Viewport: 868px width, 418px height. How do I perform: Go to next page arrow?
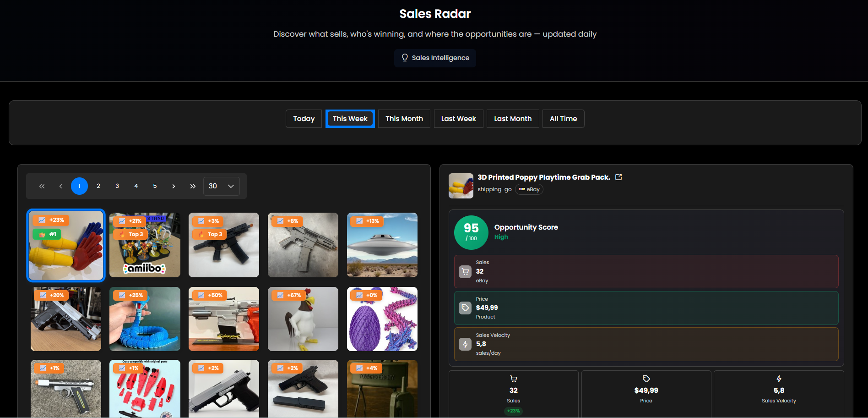174,186
